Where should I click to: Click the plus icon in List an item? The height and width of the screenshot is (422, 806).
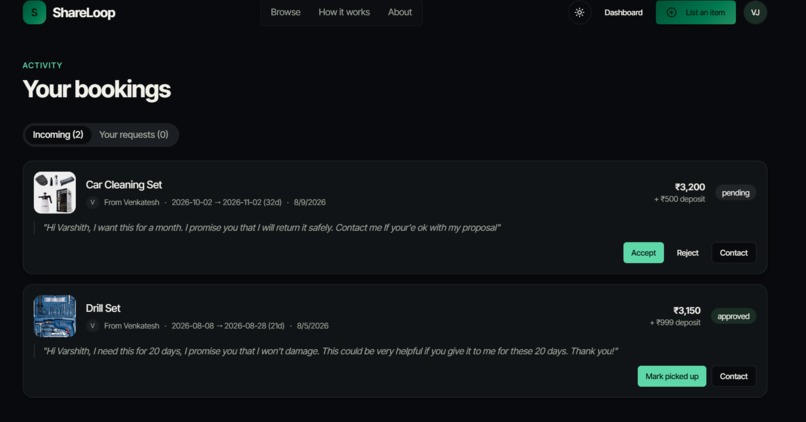[671, 12]
